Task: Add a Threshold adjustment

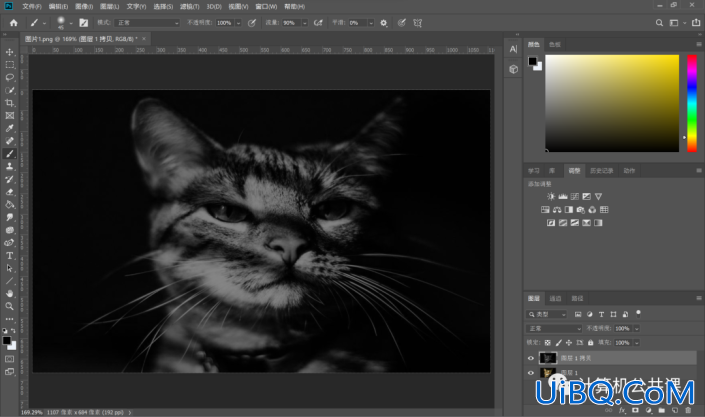Action: tap(575, 223)
